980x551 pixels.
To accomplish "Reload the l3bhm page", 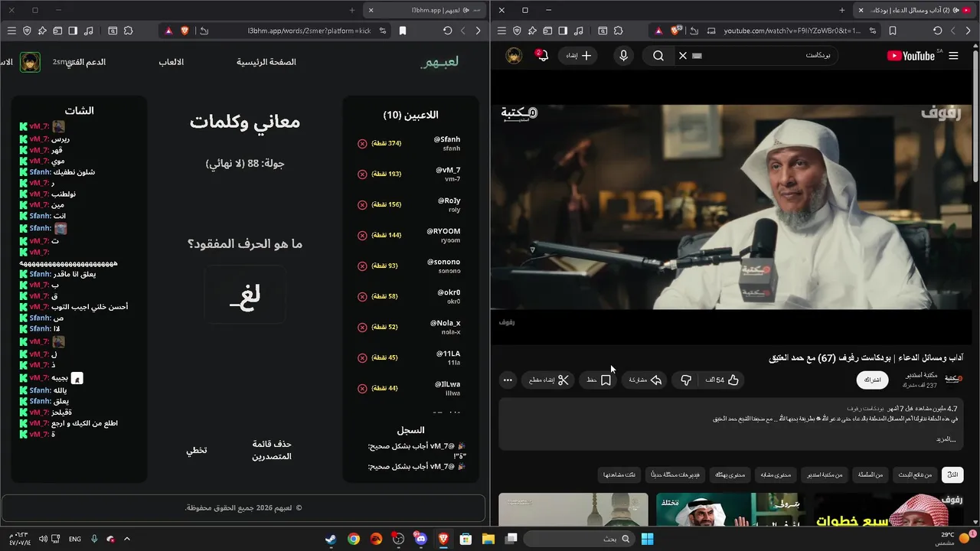I will click(447, 31).
